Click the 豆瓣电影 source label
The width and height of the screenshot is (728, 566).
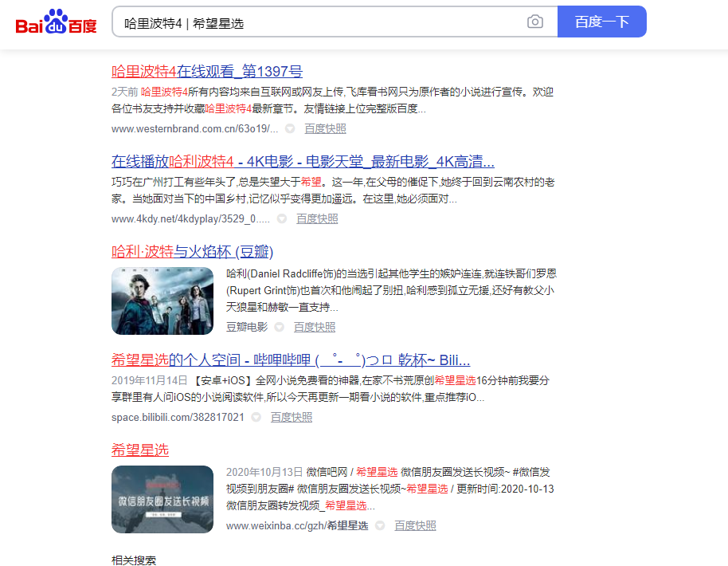[x=247, y=327]
